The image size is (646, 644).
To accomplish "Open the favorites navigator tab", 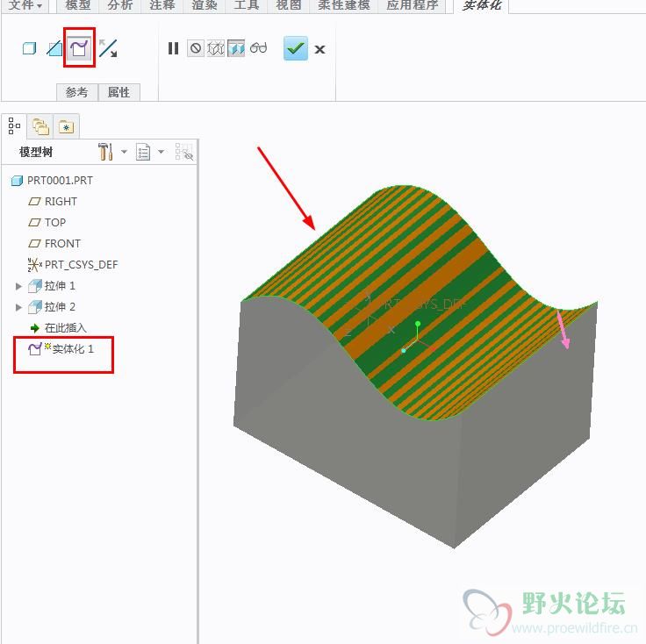I will 66,126.
